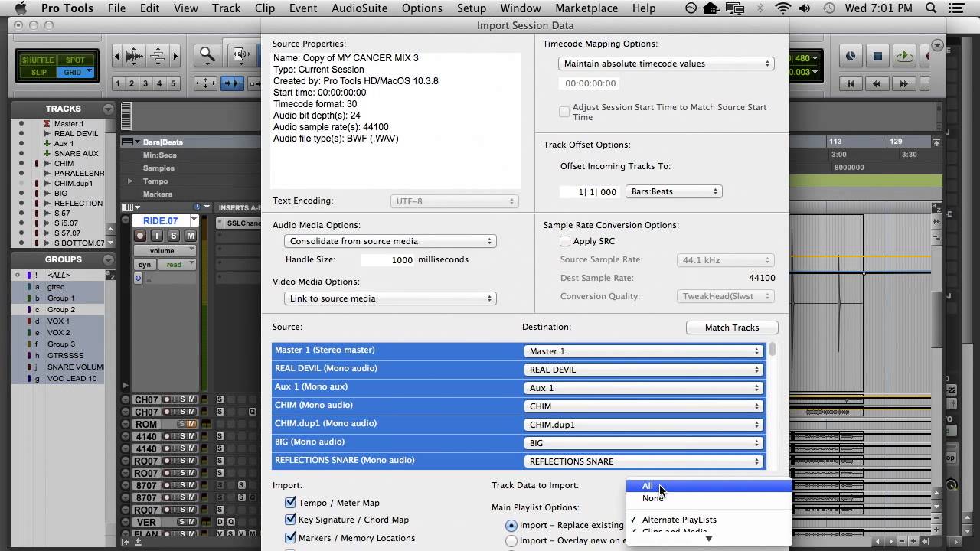Open the Bars:Beats offset units dropdown
The width and height of the screenshot is (980, 551).
(x=674, y=191)
